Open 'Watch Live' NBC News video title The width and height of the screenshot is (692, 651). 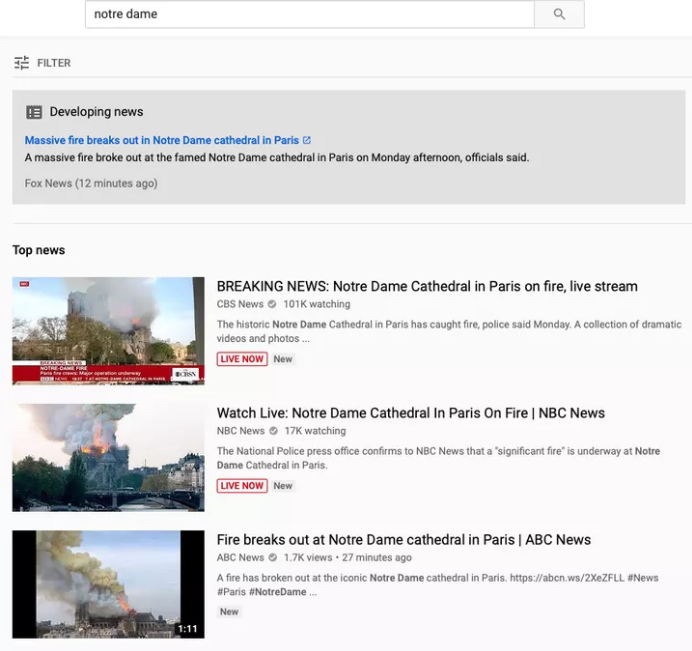click(410, 413)
